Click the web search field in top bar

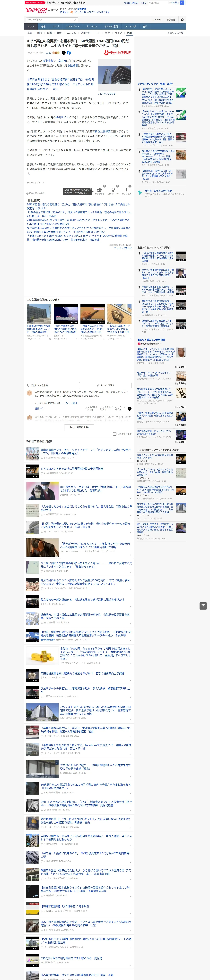tap(158, 3)
